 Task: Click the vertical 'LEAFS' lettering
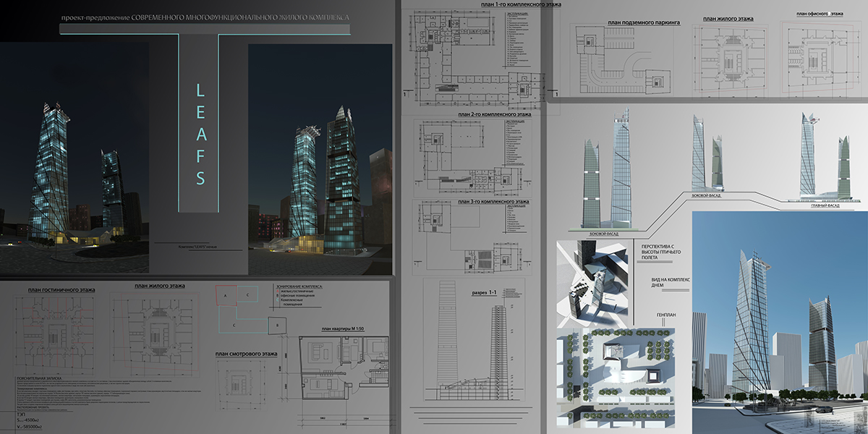(x=201, y=134)
